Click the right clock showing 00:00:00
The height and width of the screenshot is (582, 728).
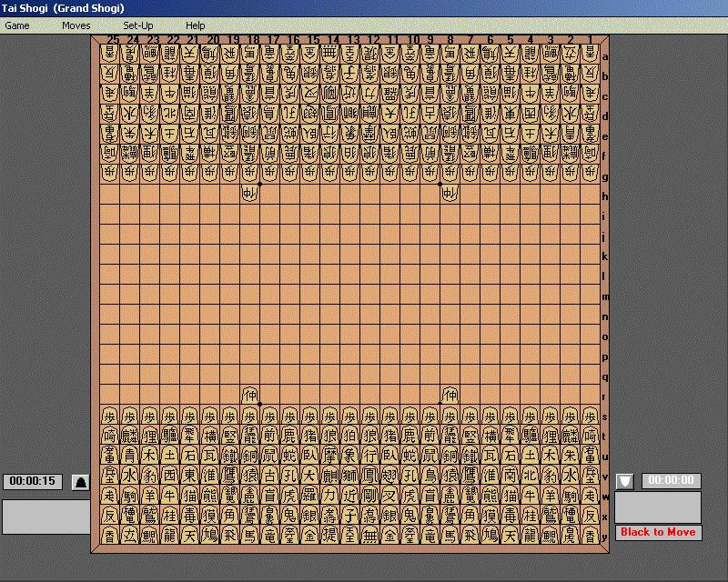[672, 481]
